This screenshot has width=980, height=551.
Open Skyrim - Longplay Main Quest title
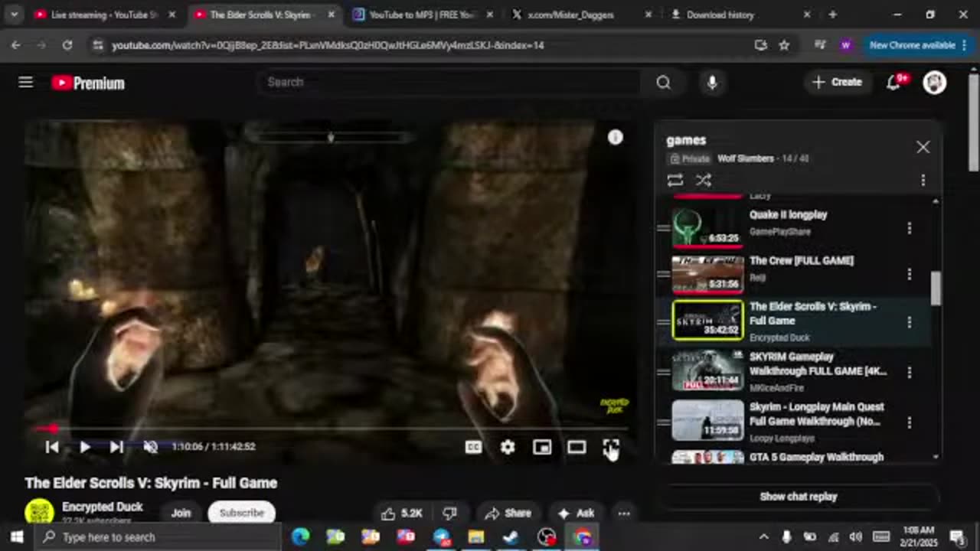click(817, 414)
